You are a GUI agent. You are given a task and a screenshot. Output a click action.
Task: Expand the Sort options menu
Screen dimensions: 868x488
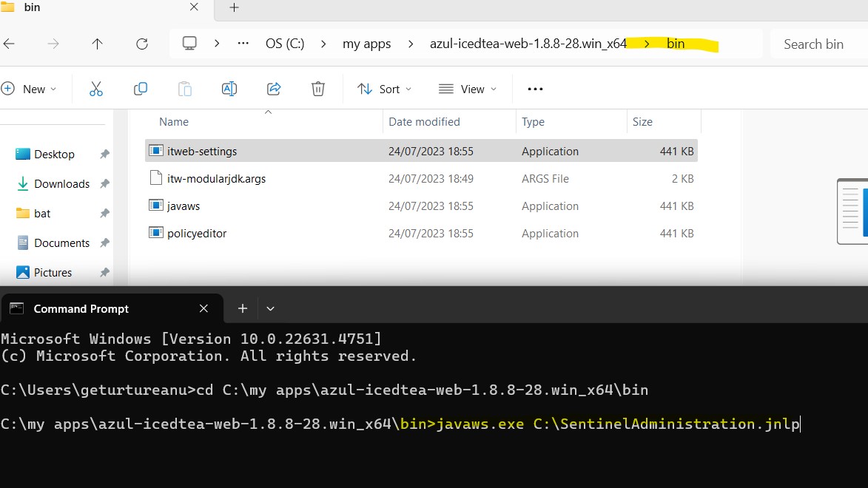(384, 89)
